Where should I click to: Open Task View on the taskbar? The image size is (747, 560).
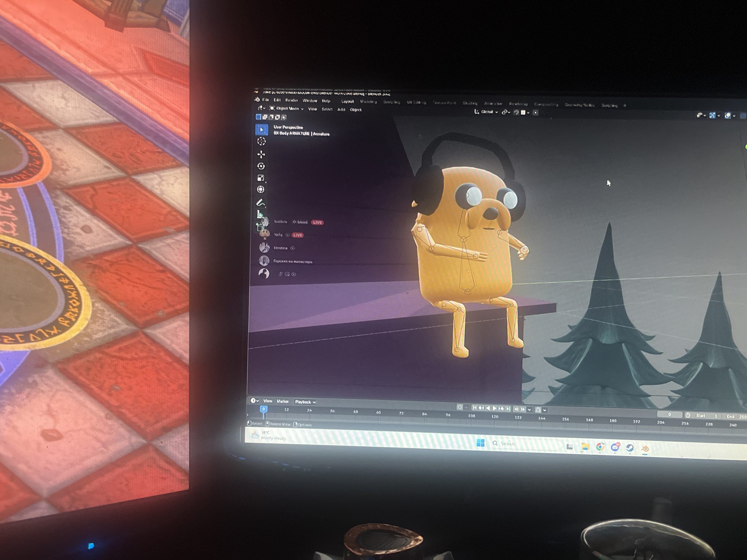pyautogui.click(x=570, y=446)
